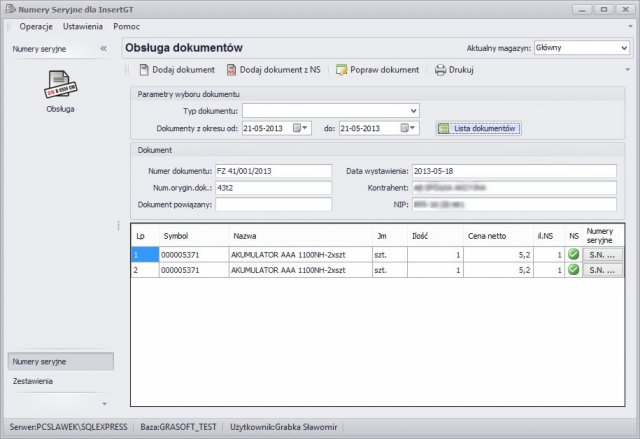Open navigation pane options arrow below Zestawienia
Screen dimensions: 640x439
[104, 404]
